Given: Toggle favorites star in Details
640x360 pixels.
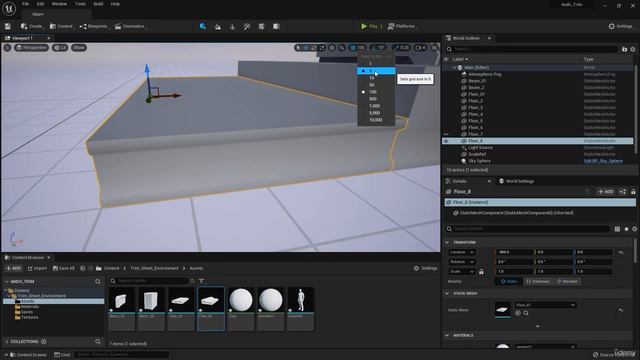Looking at the screenshot, I should [x=626, y=229].
